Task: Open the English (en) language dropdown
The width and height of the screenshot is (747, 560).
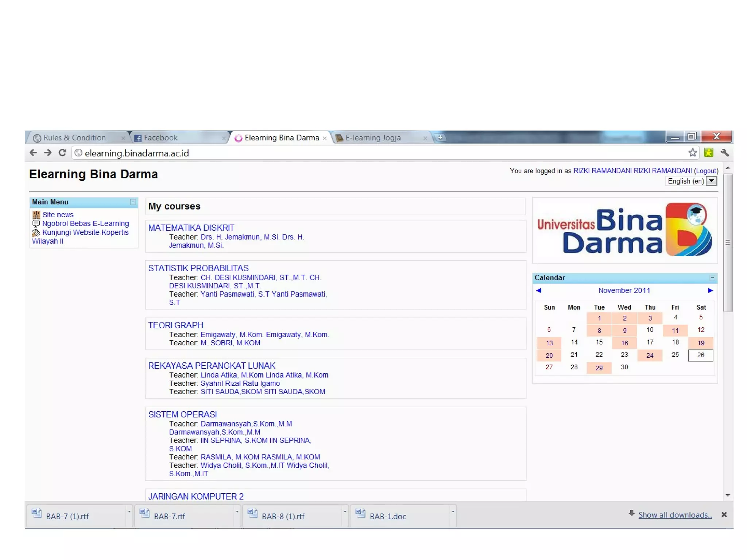Action: [711, 181]
